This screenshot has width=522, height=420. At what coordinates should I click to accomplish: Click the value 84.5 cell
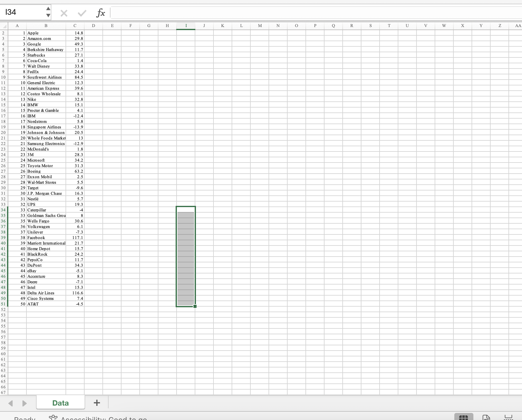coord(75,77)
